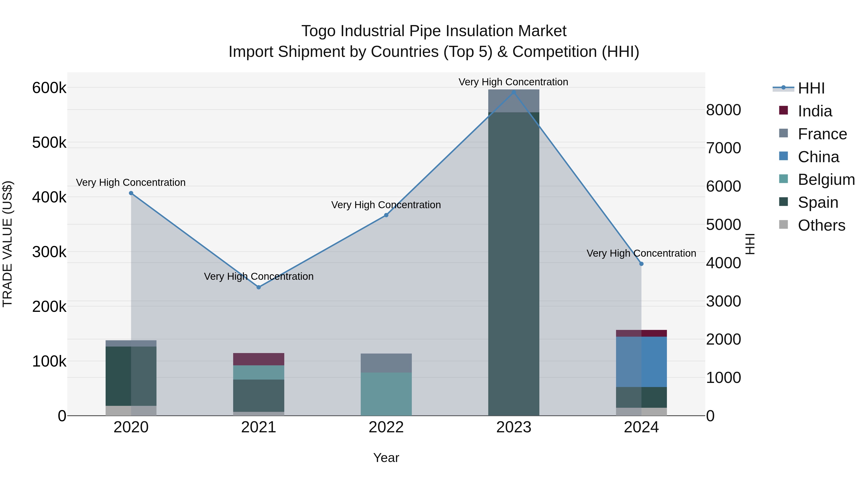The image size is (868, 488).
Task: Click the 2020 x-axis label
Action: point(131,427)
